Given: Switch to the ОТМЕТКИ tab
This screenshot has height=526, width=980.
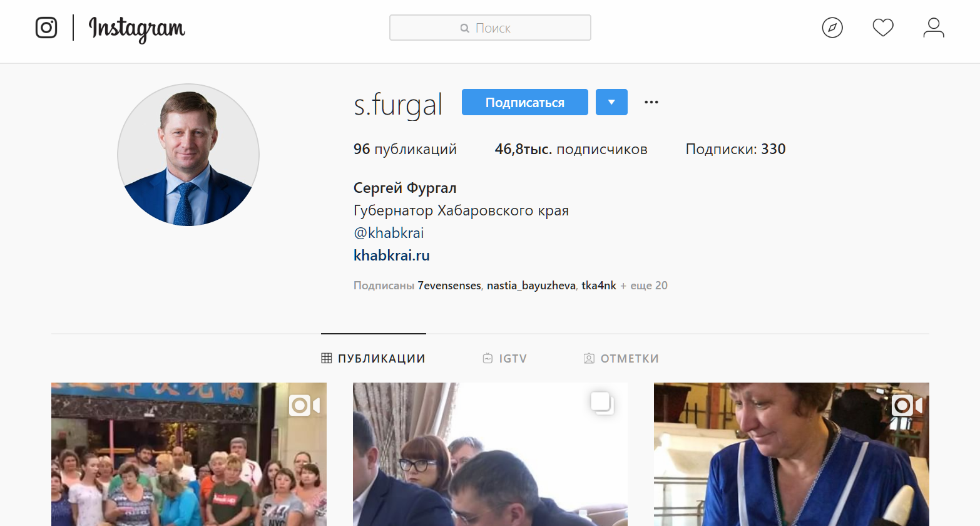Looking at the screenshot, I should pyautogui.click(x=621, y=358).
